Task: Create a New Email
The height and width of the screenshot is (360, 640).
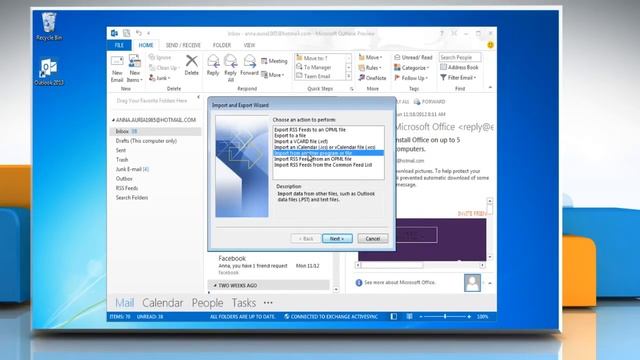Action: pos(117,69)
